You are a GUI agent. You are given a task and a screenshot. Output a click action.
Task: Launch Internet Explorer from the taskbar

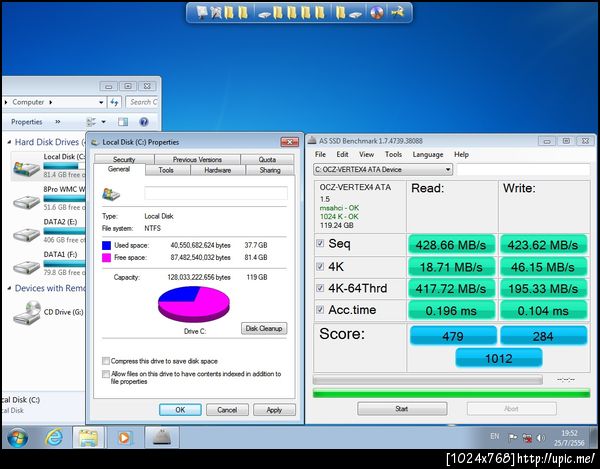(54, 438)
